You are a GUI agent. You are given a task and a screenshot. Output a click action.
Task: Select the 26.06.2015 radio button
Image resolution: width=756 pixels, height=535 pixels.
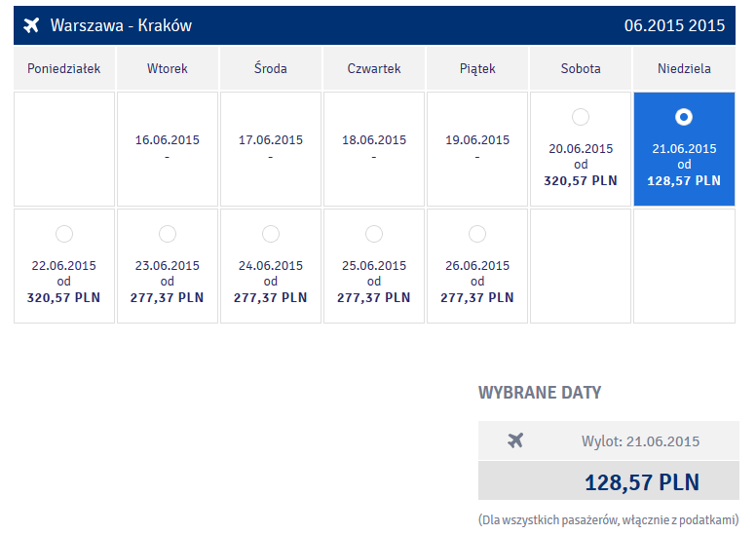point(477,234)
